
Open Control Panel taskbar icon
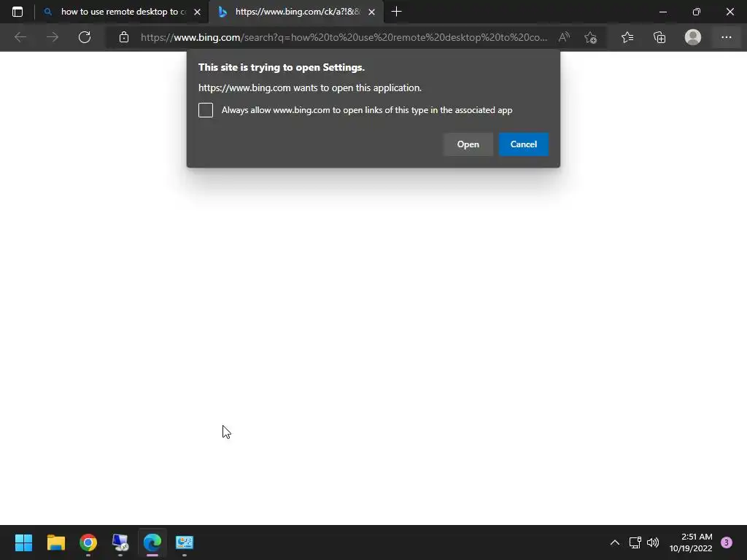click(x=185, y=542)
